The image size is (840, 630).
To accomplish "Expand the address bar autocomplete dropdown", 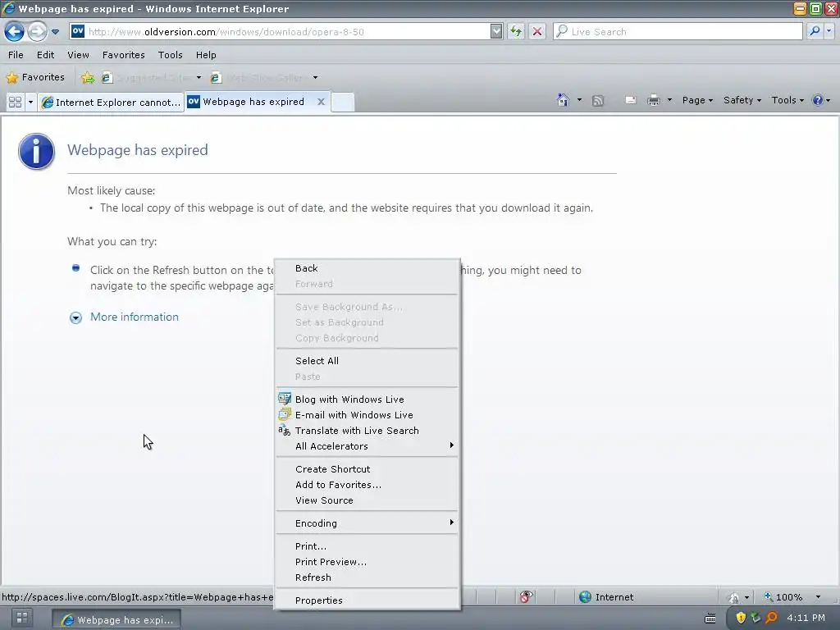I will tap(496, 32).
